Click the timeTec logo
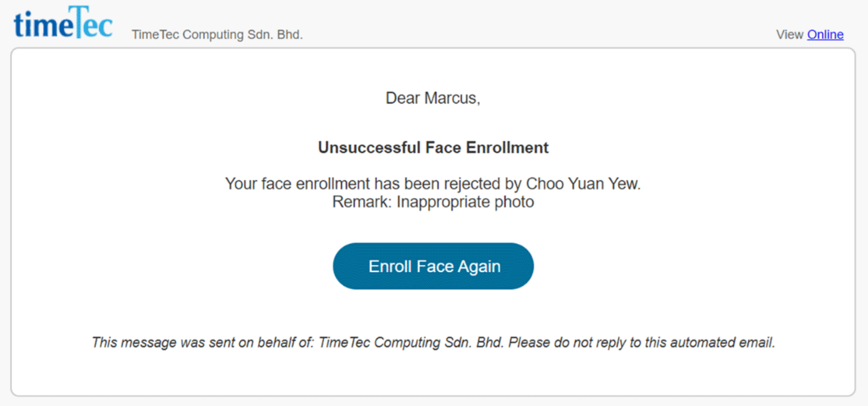This screenshot has width=868, height=406. (63, 23)
